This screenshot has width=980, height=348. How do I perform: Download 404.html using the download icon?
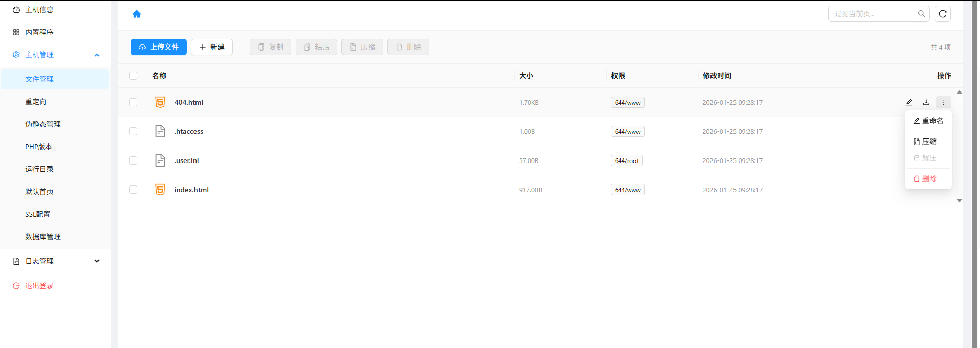(926, 102)
